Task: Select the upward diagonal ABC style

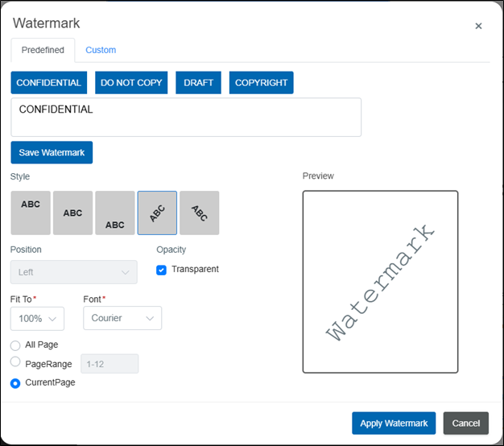Action: 158,213
